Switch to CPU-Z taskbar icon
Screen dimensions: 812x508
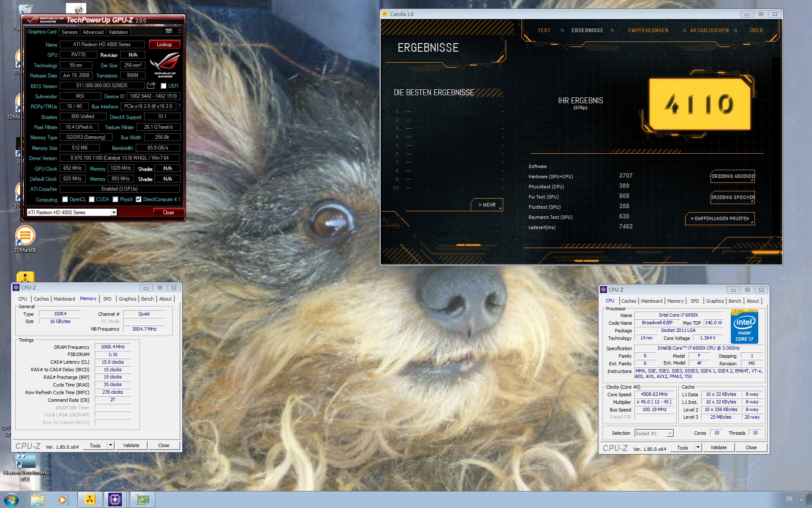(115, 500)
